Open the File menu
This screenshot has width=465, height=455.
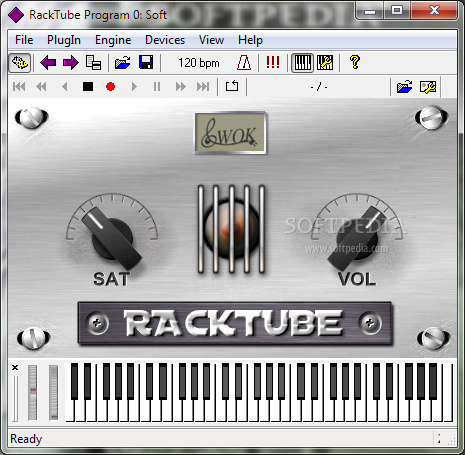point(24,40)
